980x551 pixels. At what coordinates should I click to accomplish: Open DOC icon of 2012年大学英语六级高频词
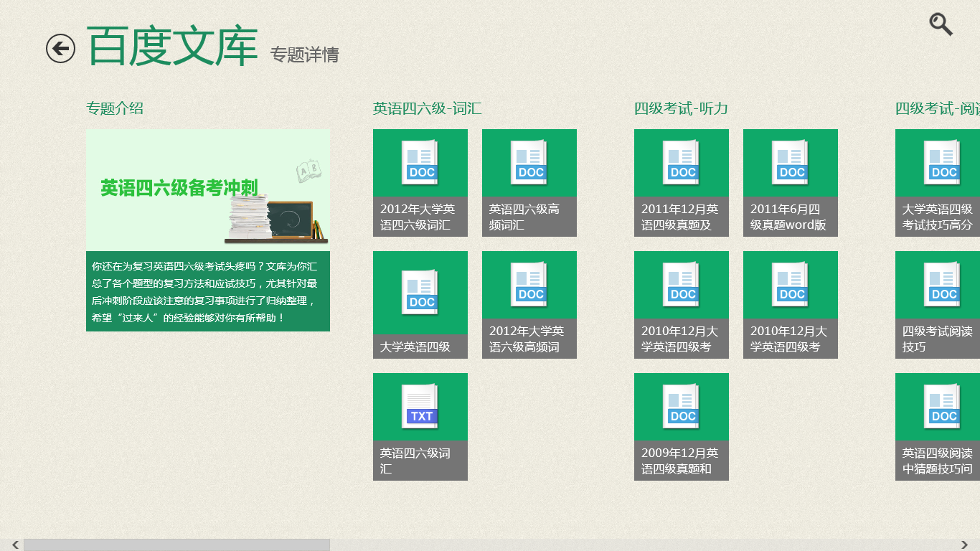click(529, 285)
